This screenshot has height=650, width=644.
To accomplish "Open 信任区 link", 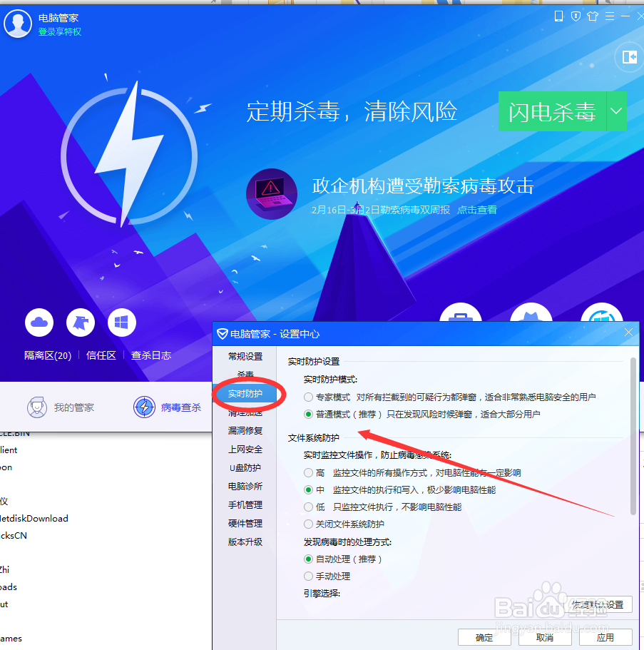I will click(101, 355).
